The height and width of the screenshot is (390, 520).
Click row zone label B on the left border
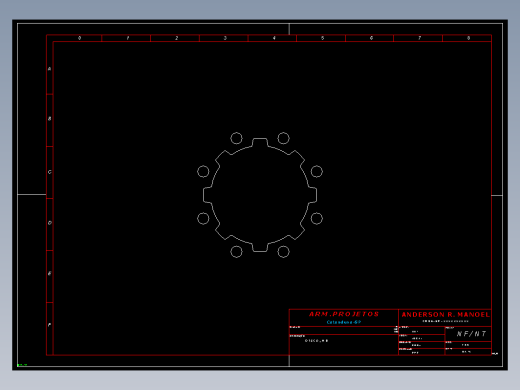pyautogui.click(x=50, y=119)
